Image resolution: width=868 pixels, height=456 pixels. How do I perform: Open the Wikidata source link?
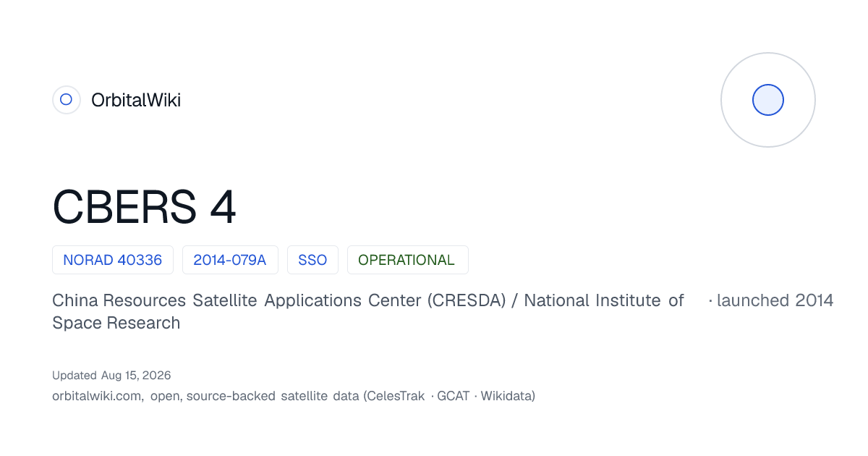tap(506, 396)
